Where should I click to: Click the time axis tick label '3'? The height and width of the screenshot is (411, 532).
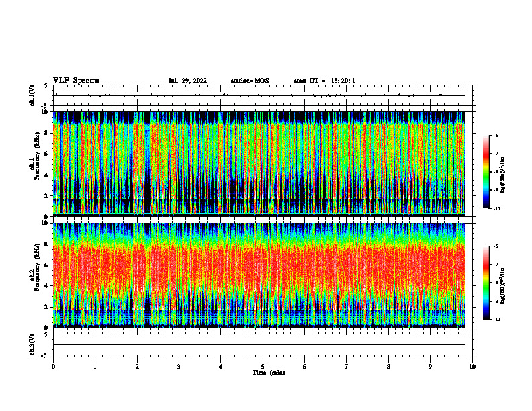click(x=179, y=367)
